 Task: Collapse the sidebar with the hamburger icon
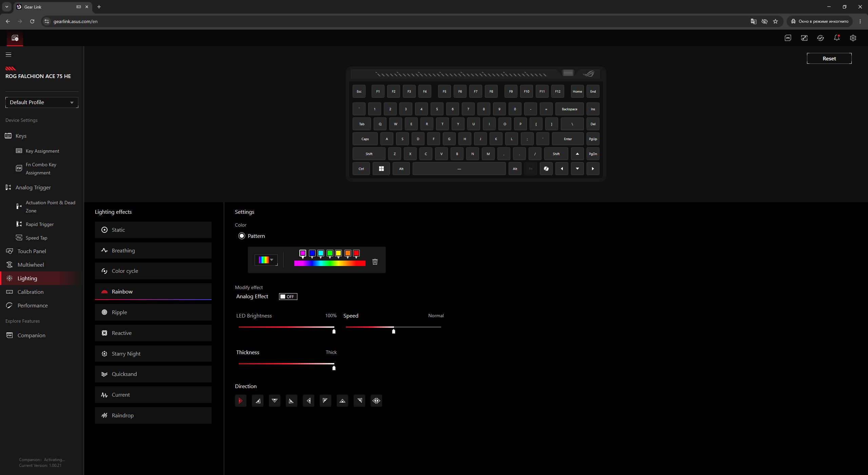(x=8, y=55)
